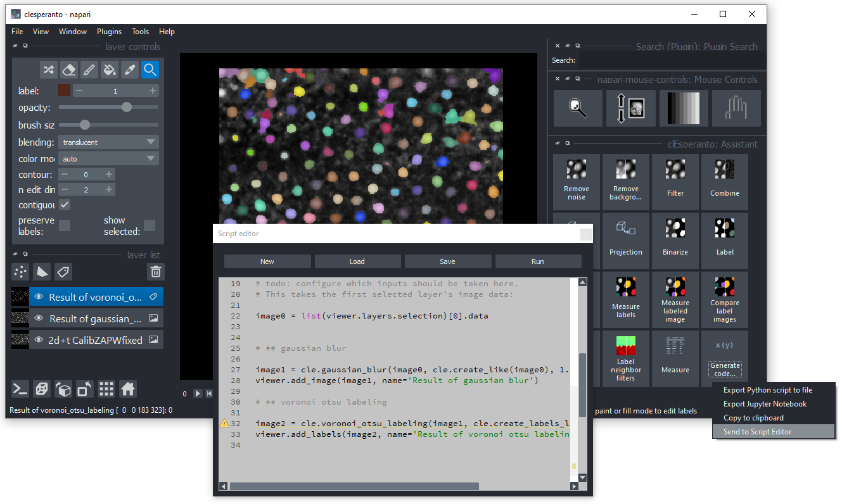Enable the show selected checkbox
The image size is (842, 504).
coord(150,225)
